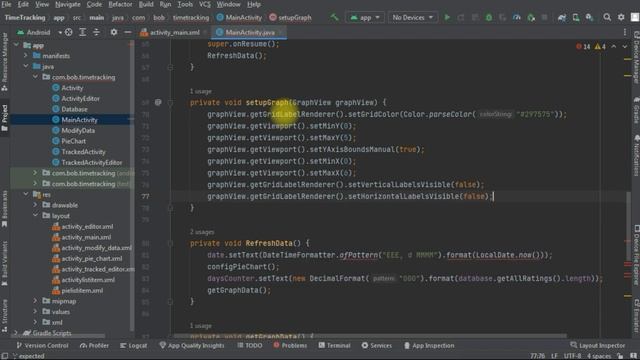Select the MainActivity.java editor tab

pyautogui.click(x=250, y=32)
